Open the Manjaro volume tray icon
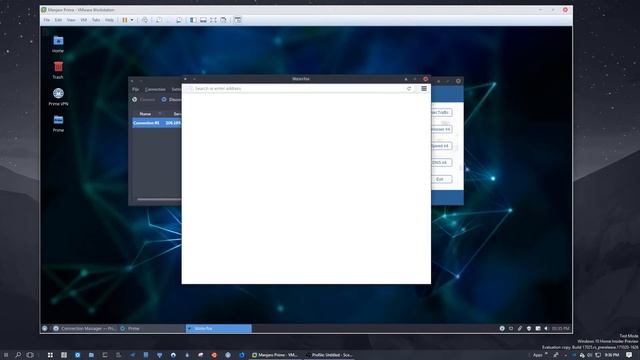 click(547, 329)
